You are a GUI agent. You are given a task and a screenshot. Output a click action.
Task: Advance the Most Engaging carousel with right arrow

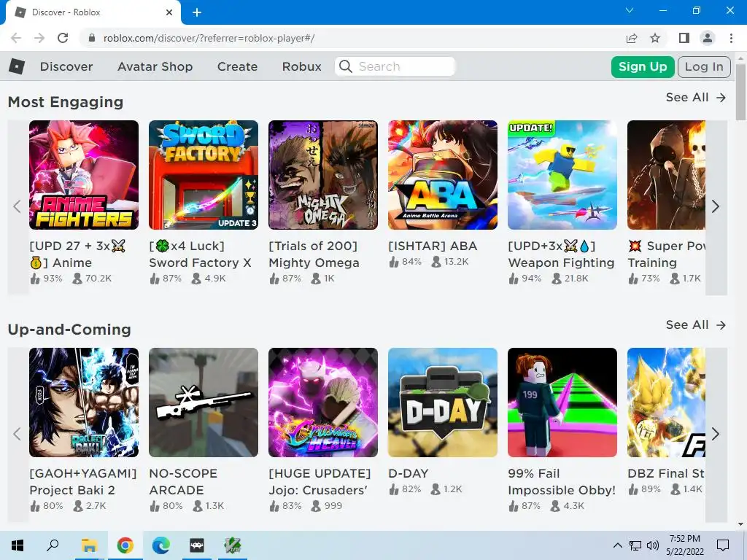[716, 206]
